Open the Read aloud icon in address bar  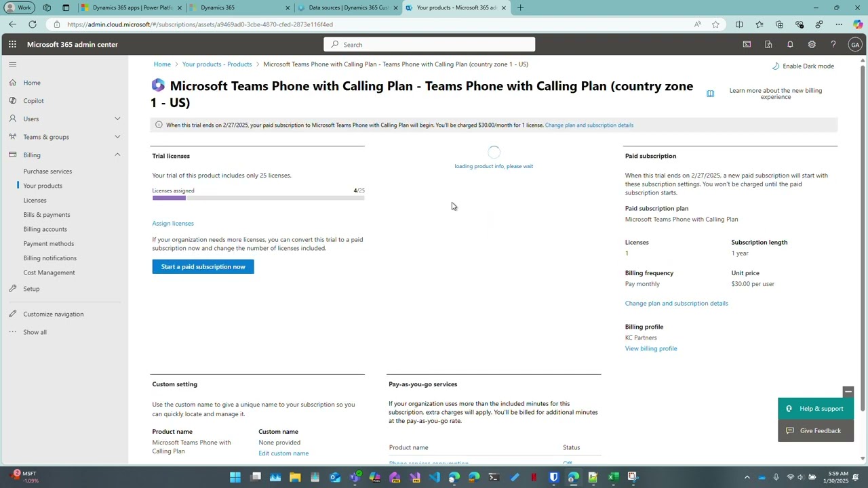(697, 24)
